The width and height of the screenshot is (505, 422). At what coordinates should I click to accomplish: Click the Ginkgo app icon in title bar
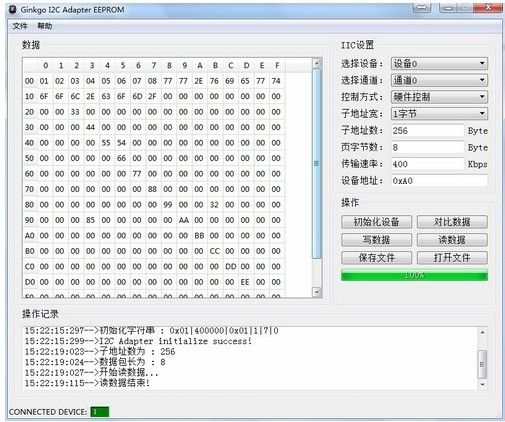(x=13, y=10)
